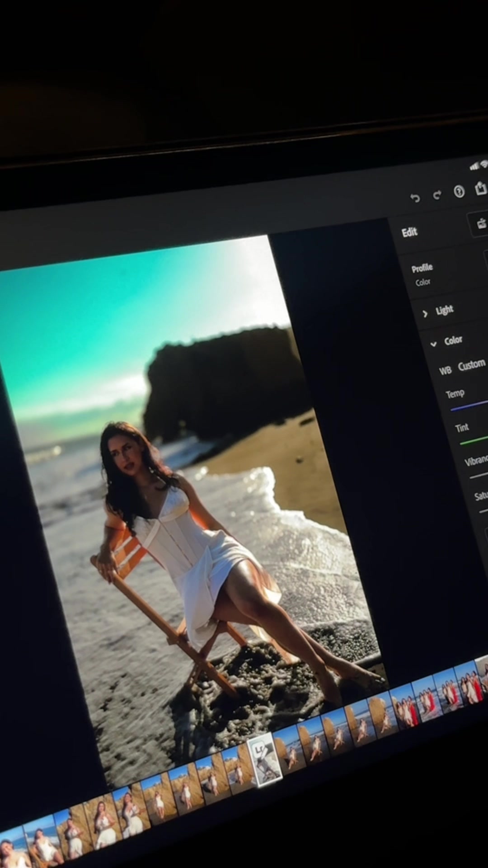
Task: Collapse the Color section
Action: pyautogui.click(x=446, y=341)
